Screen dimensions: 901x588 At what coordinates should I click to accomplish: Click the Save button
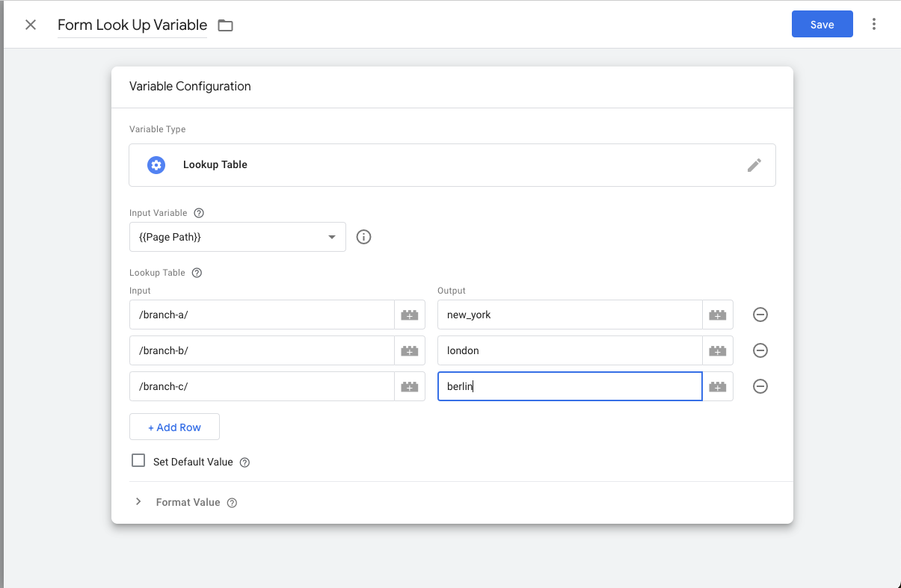pos(822,25)
